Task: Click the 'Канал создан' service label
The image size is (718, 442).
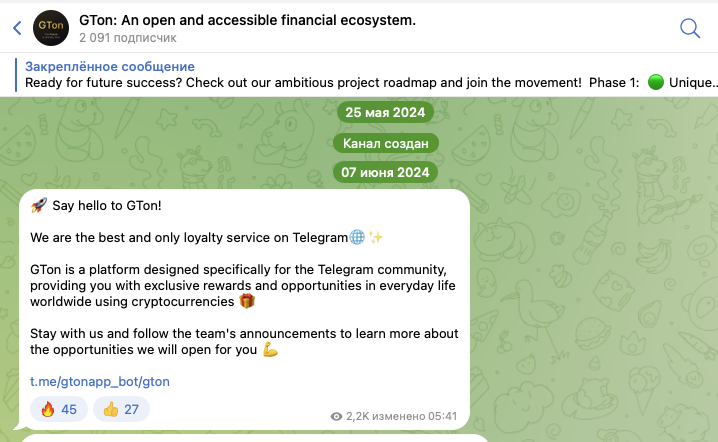Action: point(386,143)
